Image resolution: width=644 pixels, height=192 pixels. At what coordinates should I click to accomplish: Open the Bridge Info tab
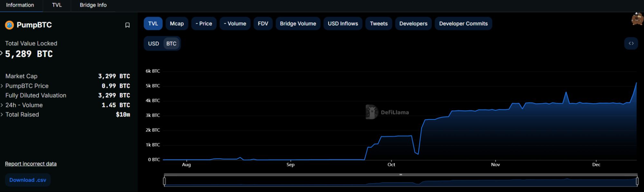[93, 5]
